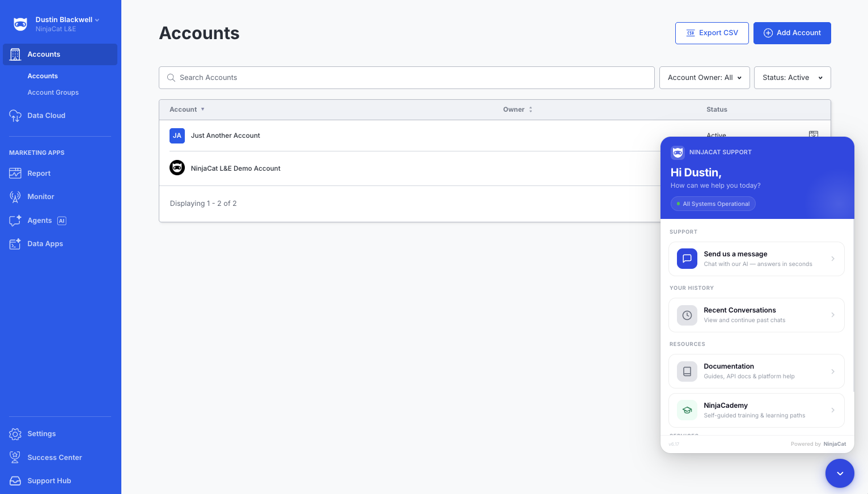868x494 pixels.
Task: Open Report in Marketing Apps
Action: (x=39, y=174)
